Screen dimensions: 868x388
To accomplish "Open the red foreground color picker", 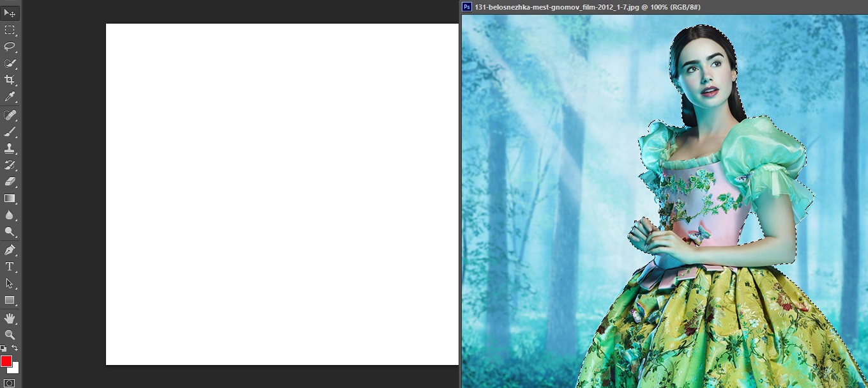I will point(6,361).
